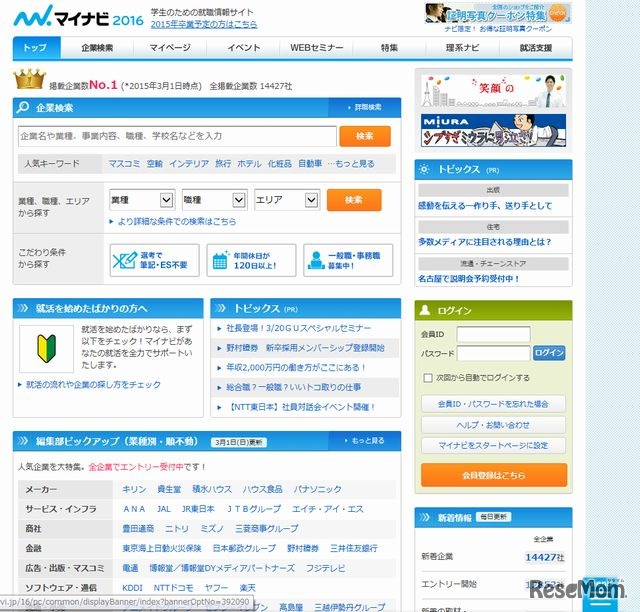Click the 会員登録はこちら button
640x612 pixels.
(x=494, y=475)
